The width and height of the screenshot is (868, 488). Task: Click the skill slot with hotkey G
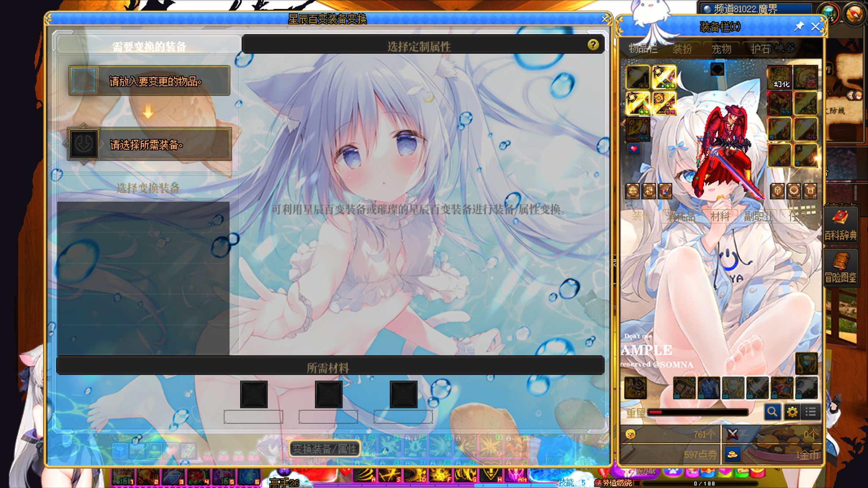coord(465,475)
